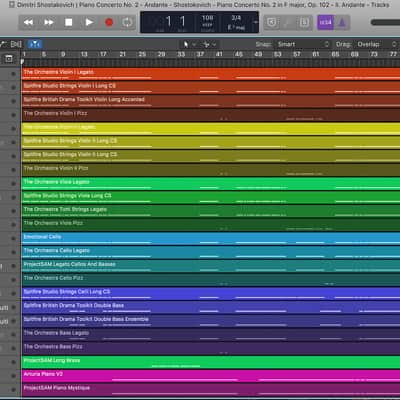Image resolution: width=400 pixels, height=400 pixels.
Task: Toggle Cycle mode in the transport
Action: point(127,22)
